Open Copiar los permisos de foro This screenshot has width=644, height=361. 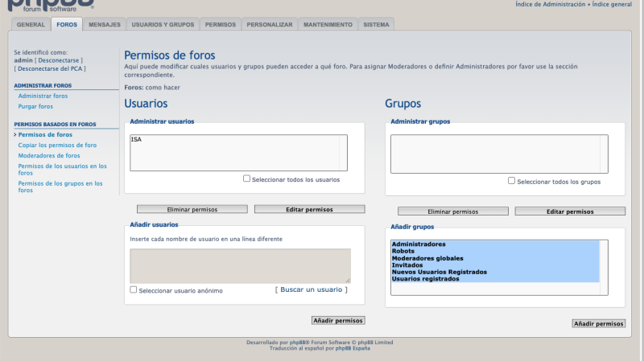pyautogui.click(x=57, y=146)
